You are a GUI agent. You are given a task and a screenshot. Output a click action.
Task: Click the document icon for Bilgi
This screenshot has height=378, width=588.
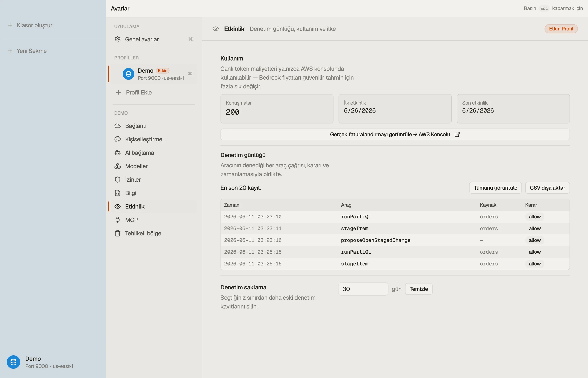(x=118, y=193)
